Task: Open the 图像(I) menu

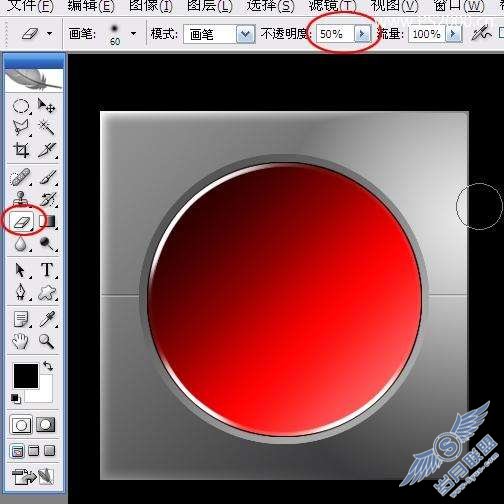Action: coord(151,6)
